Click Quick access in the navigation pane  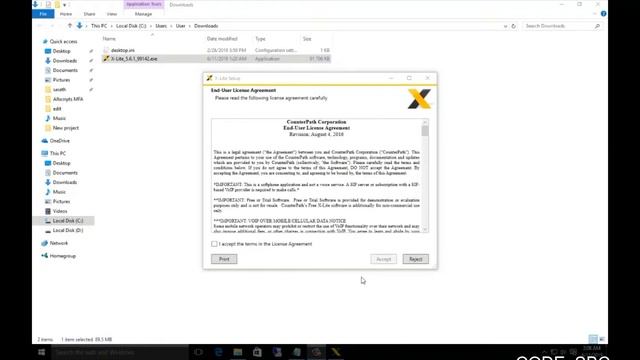tap(63, 41)
